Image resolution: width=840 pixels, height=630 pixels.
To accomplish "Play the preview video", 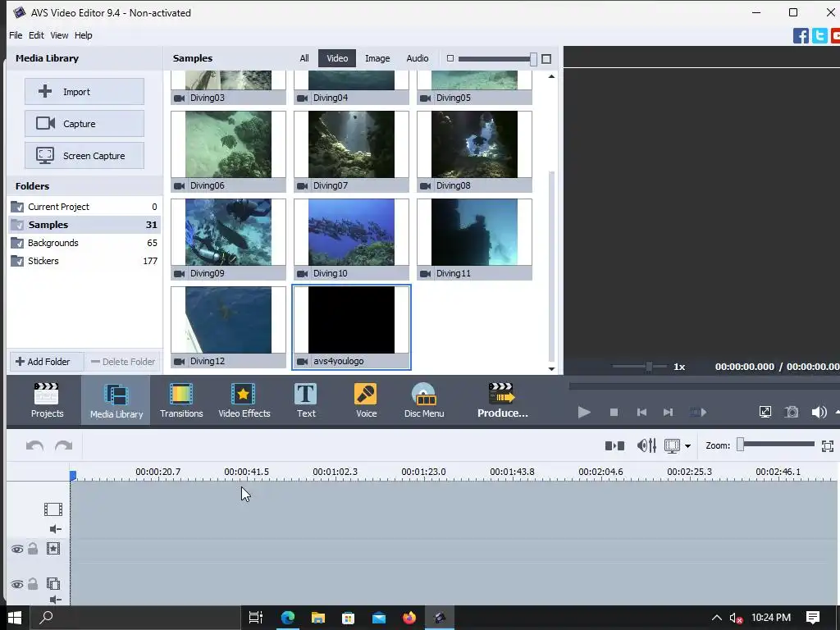I will (x=584, y=412).
